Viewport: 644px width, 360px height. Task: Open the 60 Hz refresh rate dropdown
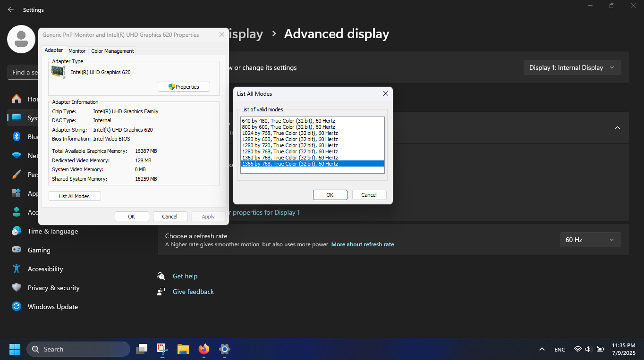(x=590, y=240)
